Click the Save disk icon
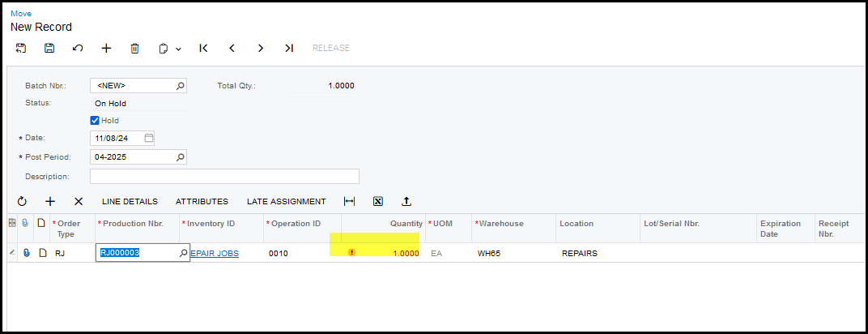 pyautogui.click(x=49, y=48)
